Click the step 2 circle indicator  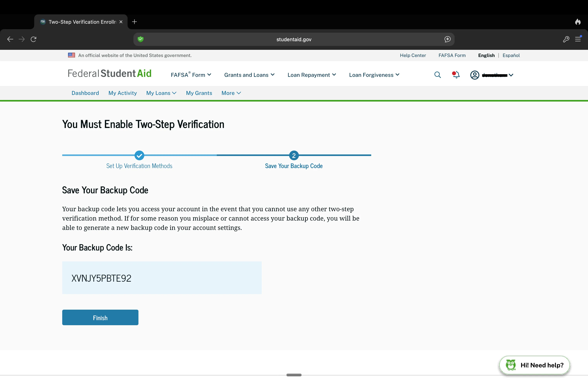point(294,155)
